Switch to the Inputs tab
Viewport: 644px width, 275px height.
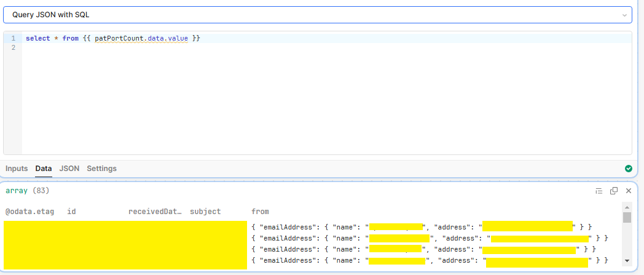pyautogui.click(x=17, y=169)
